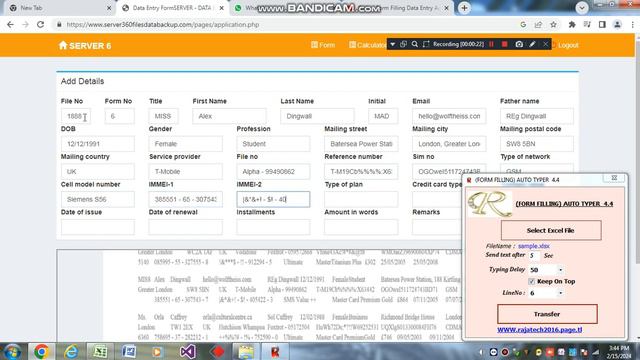This screenshot has height=360, width=640.
Task: Open the Chrome extensions puzzle icon
Action: pos(572,24)
